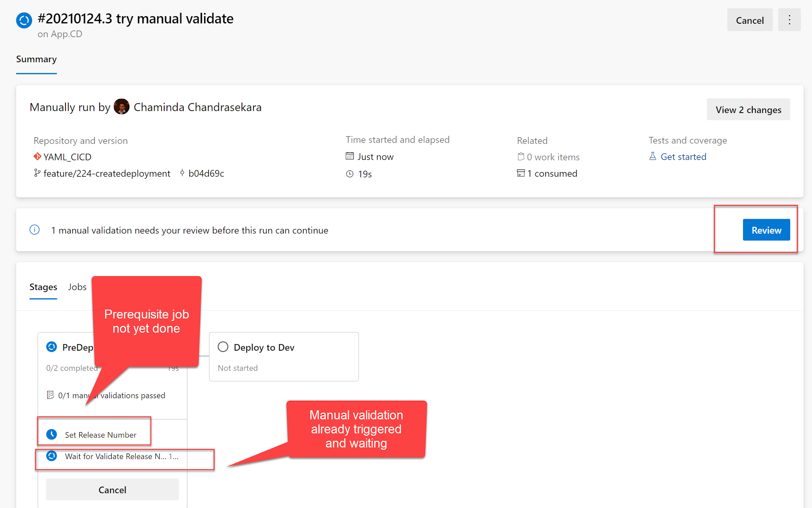Cancel the PreDeploy stage
This screenshot has width=812, height=508.
112,489
